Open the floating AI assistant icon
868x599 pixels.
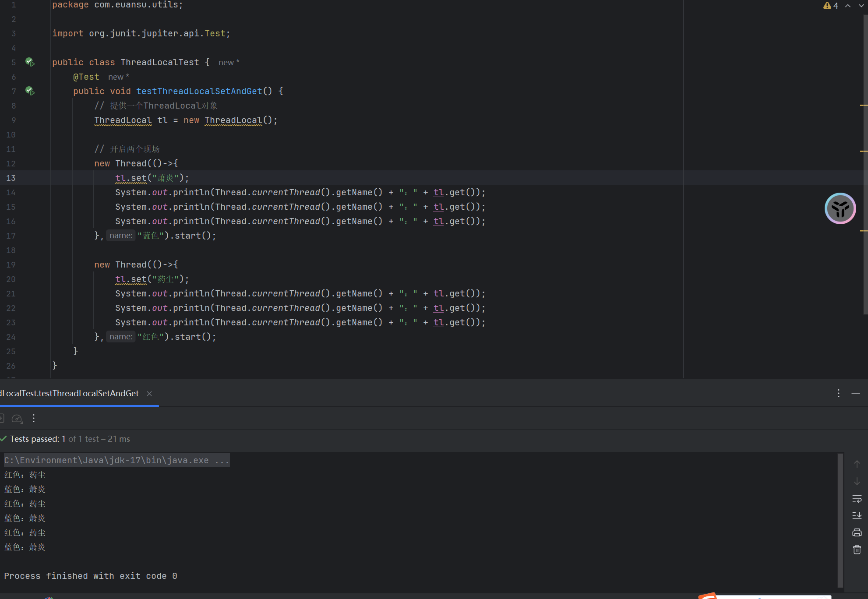tap(840, 208)
